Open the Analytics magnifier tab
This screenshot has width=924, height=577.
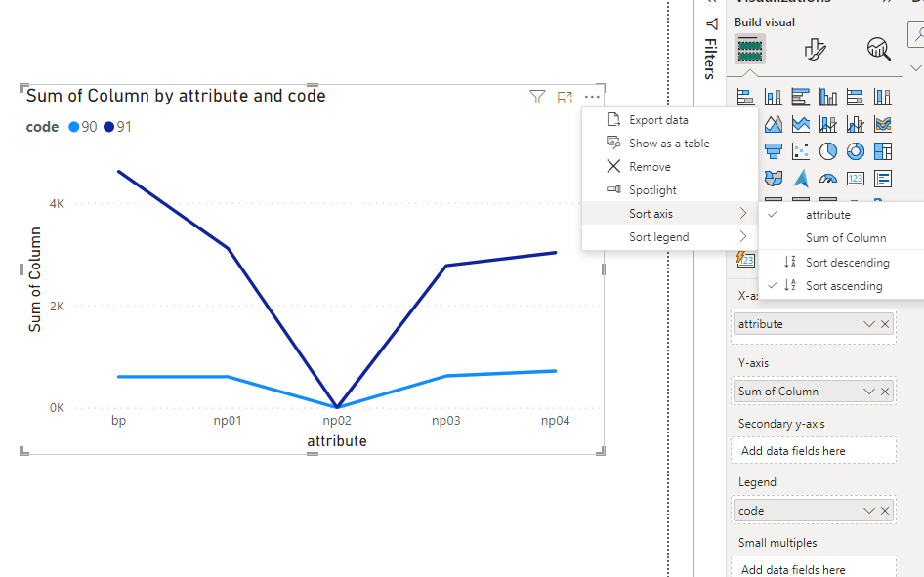click(878, 49)
